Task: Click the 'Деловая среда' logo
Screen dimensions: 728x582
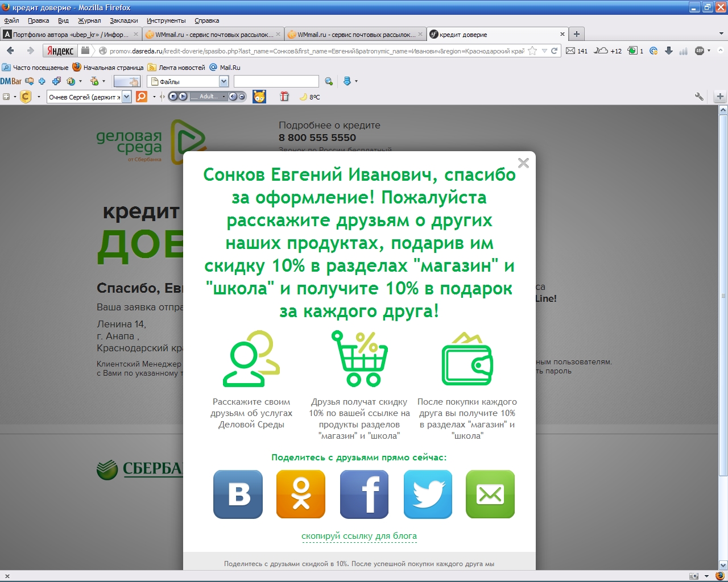Action: (x=151, y=141)
